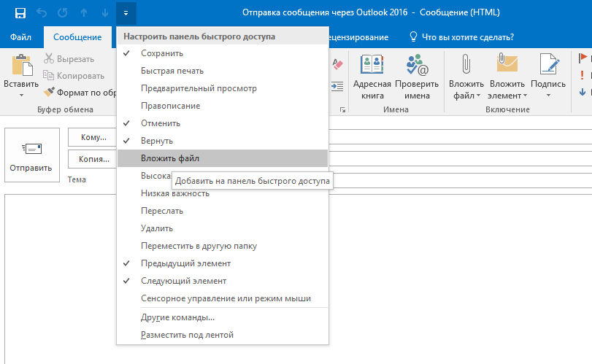Click the Format Painter brush icon
Viewport: 592px width, 364px height.
tap(50, 93)
